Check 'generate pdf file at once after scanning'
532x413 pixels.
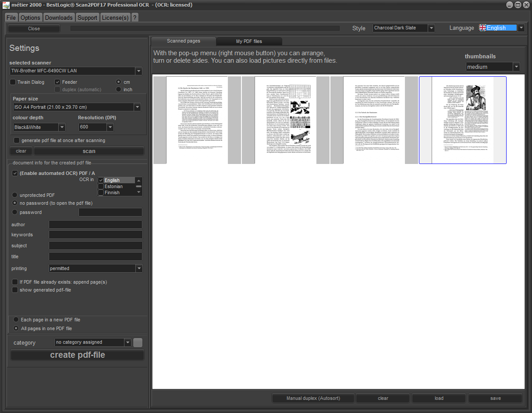coord(17,140)
